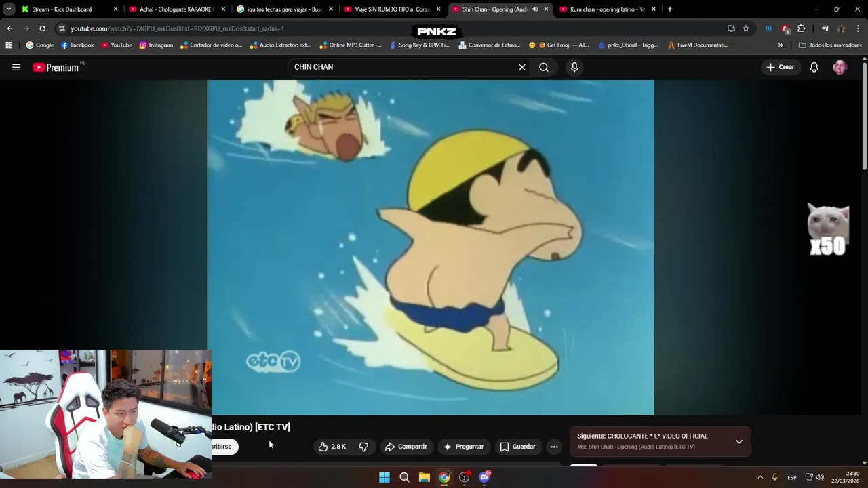868x488 pixels.
Task: Open Windows taskbar search
Action: pyautogui.click(x=404, y=477)
